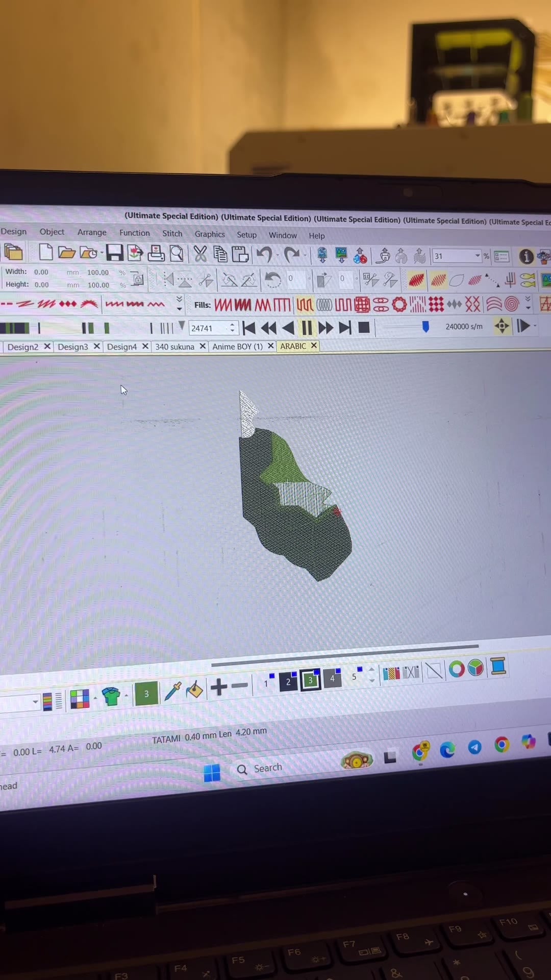Select color swatch 2 in palette
Viewport: 551px width, 980px height.
tap(288, 681)
